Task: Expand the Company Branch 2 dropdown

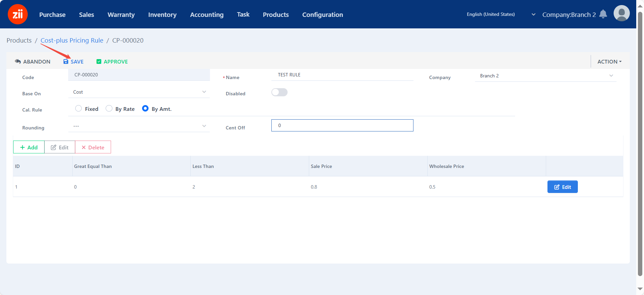Action: click(x=545, y=76)
